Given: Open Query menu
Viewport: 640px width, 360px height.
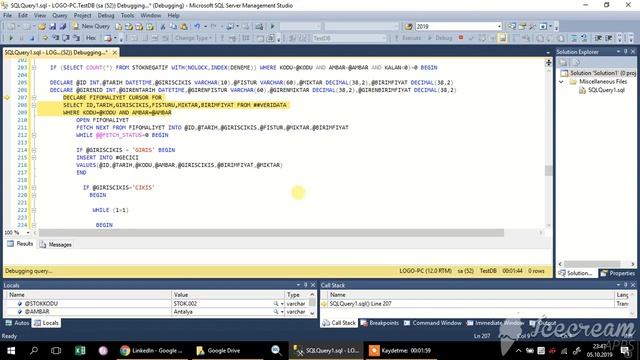Looking at the screenshot, I should click(x=60, y=16).
